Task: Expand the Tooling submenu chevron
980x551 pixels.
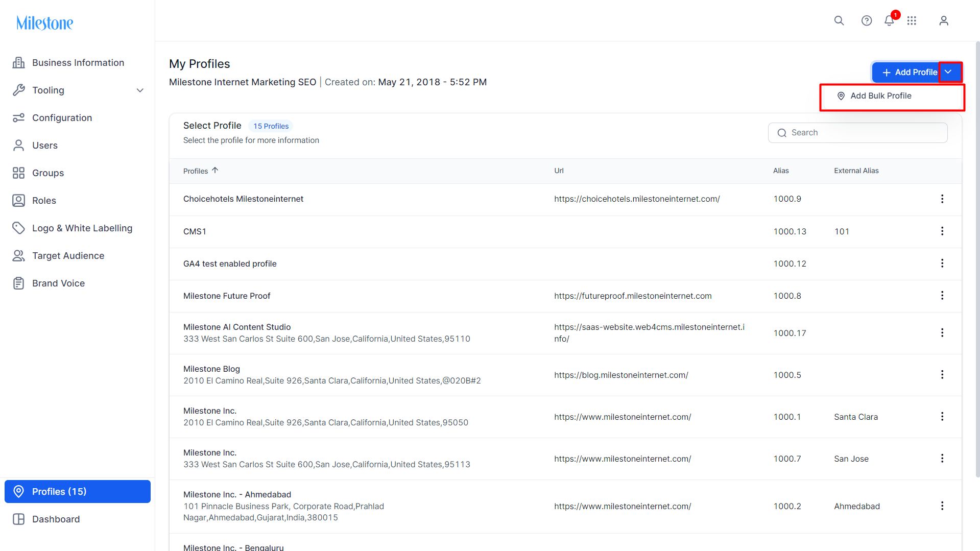Action: 140,90
